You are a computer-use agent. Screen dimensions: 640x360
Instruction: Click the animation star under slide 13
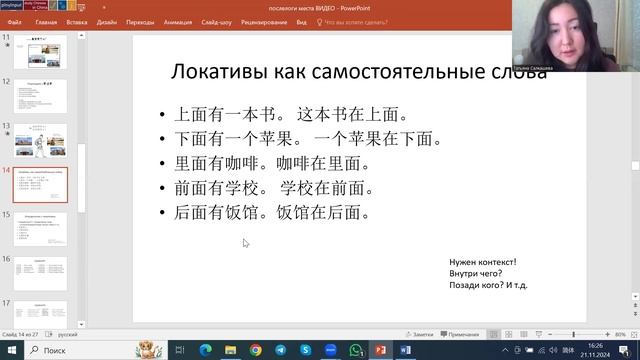click(x=7, y=133)
